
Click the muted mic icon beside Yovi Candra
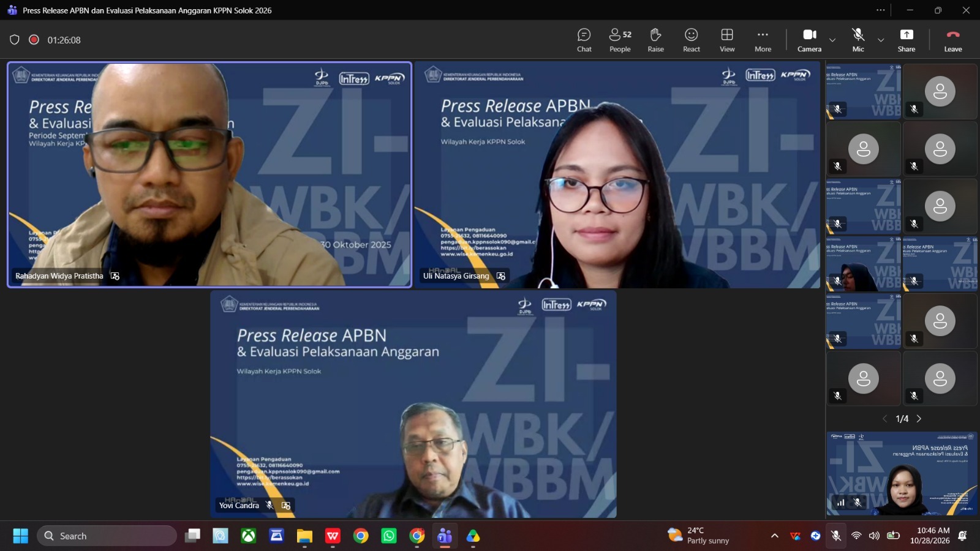(269, 505)
